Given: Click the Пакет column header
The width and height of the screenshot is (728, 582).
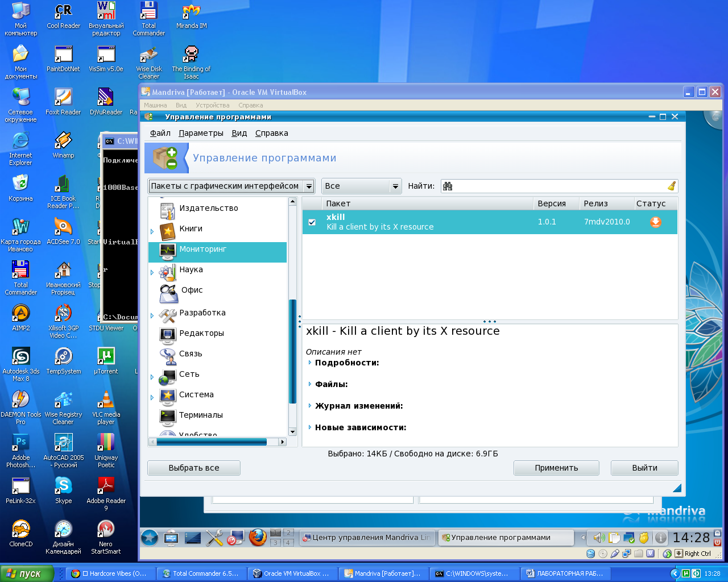Looking at the screenshot, I should coord(427,203).
